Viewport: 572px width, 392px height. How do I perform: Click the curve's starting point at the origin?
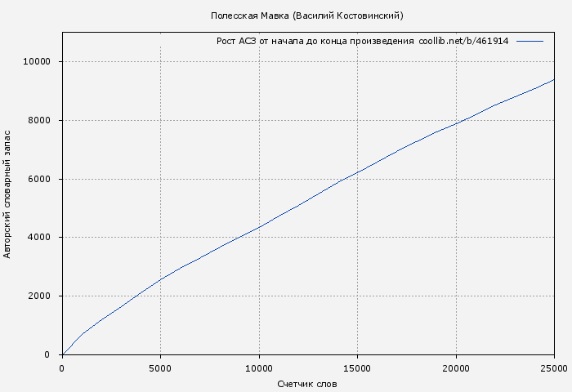click(63, 354)
